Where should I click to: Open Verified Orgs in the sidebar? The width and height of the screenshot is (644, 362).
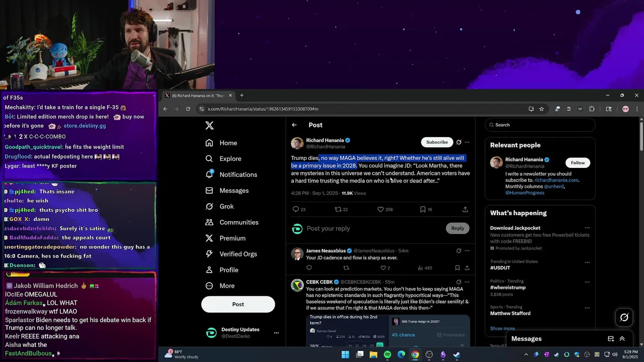[x=231, y=254]
